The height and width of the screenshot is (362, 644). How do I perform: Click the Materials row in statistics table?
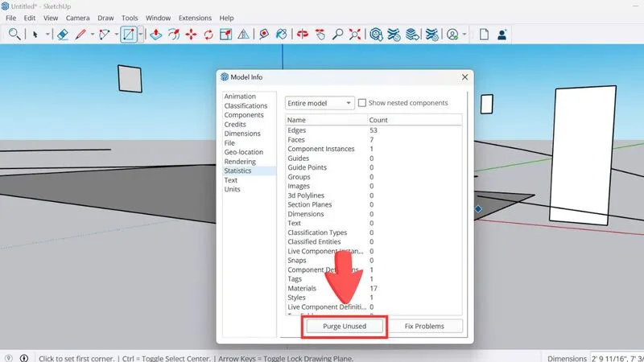(x=374, y=288)
